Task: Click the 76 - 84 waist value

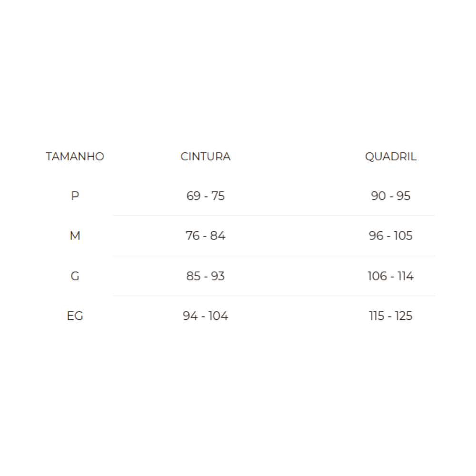Action: pos(205,236)
